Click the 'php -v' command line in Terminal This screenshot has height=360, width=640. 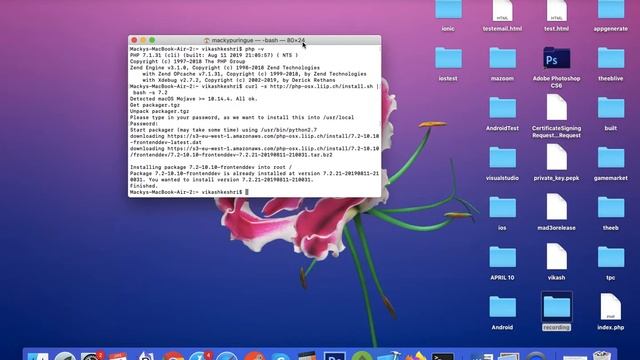click(197, 49)
